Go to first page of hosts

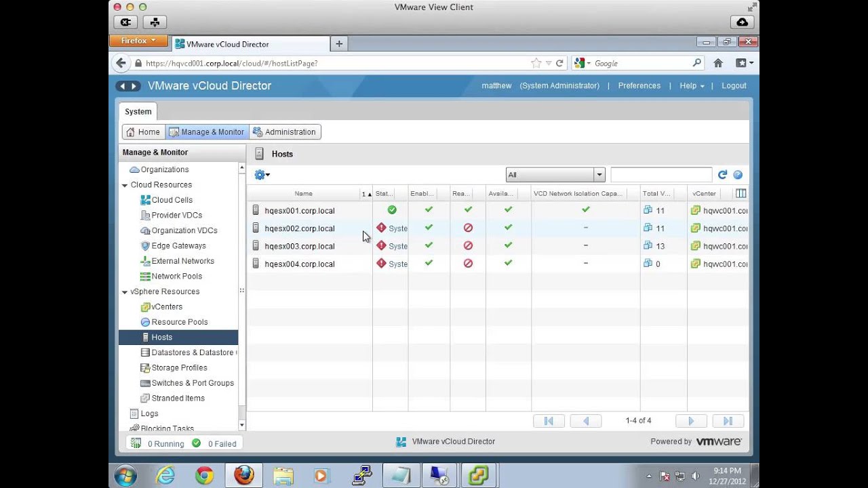(549, 421)
